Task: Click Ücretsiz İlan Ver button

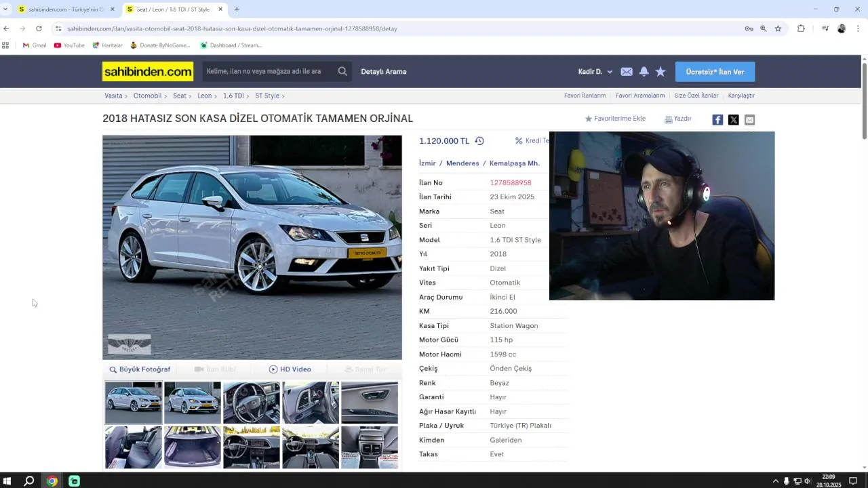Action: (715, 72)
